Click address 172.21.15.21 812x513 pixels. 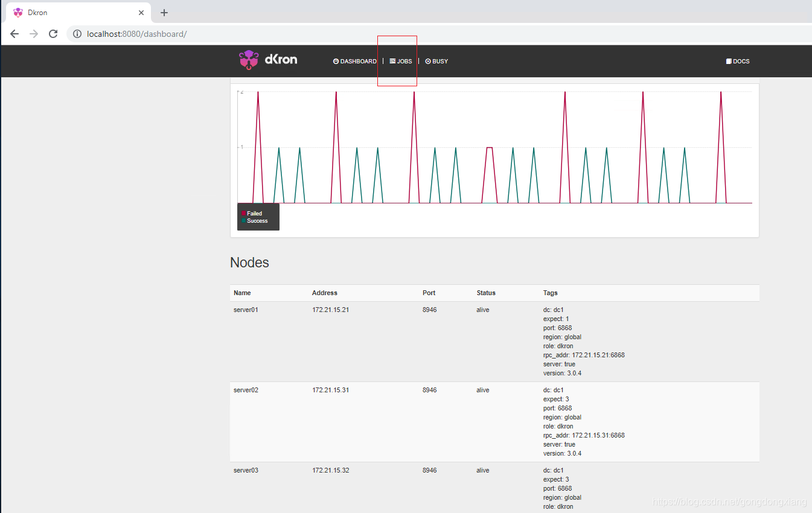click(331, 310)
